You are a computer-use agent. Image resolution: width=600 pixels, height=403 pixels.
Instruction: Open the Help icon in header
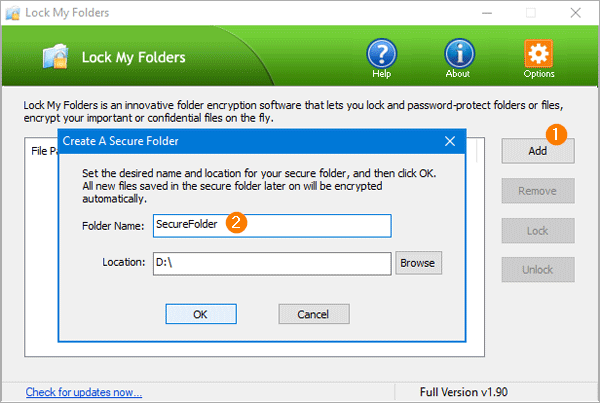tap(381, 55)
